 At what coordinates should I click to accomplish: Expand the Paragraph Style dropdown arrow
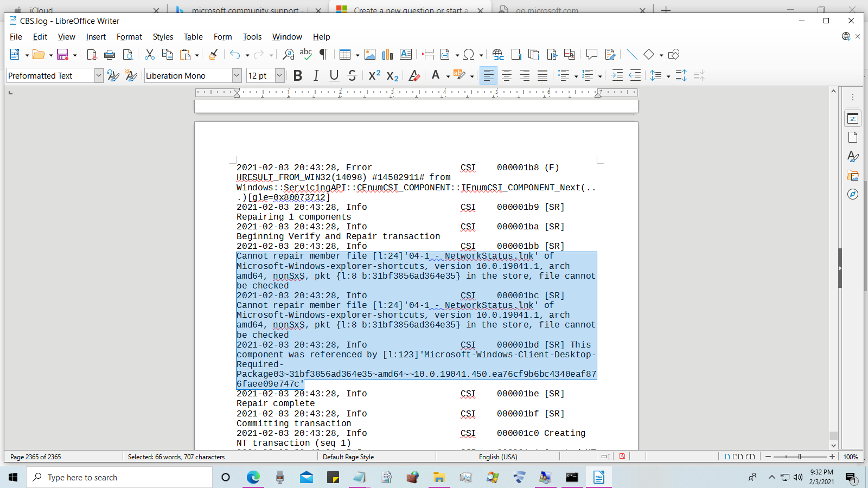click(99, 75)
